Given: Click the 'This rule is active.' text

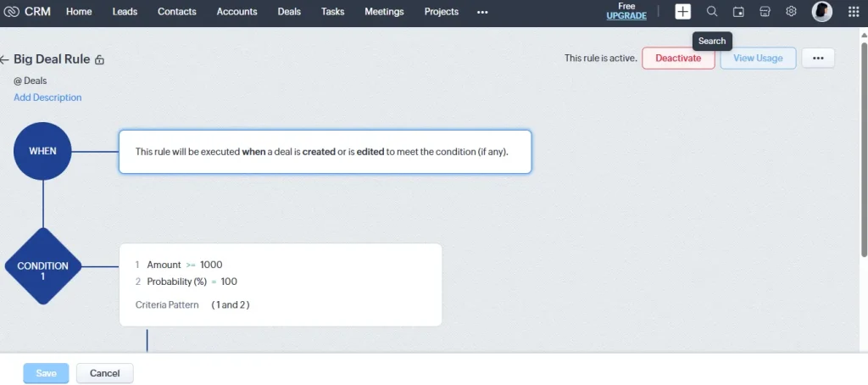Looking at the screenshot, I should (x=601, y=59).
